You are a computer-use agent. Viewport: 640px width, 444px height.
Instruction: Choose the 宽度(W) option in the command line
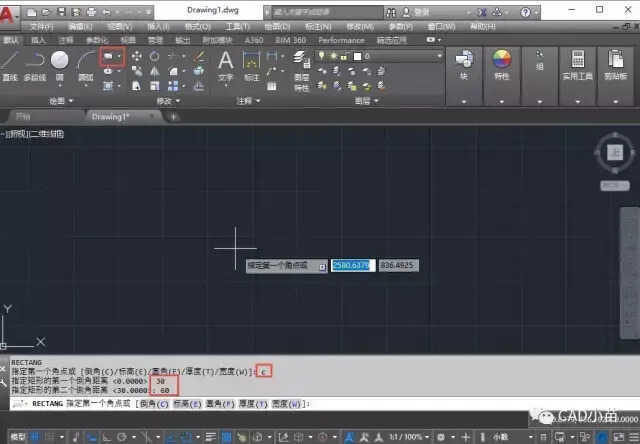click(287, 404)
